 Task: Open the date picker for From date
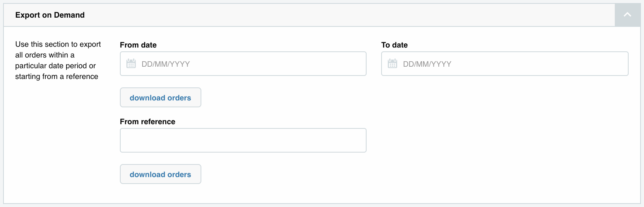click(131, 64)
